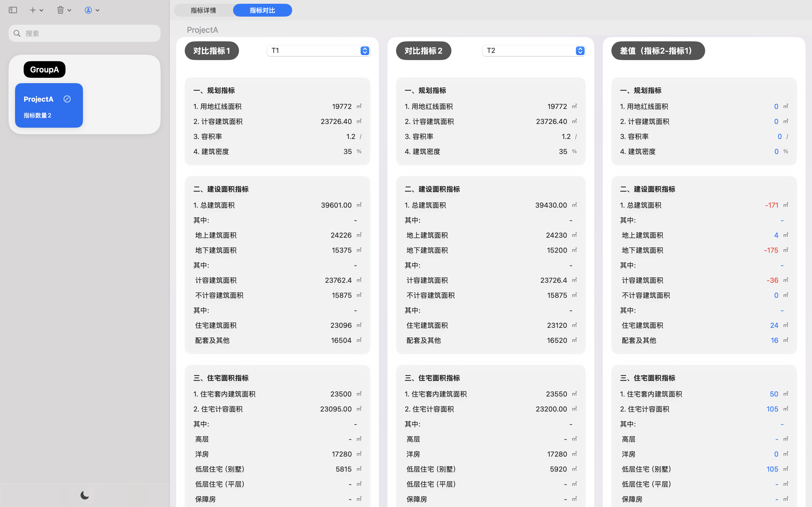This screenshot has width=812, height=507.
Task: Click the moon icon at the sidebar bottom
Action: coord(84,495)
